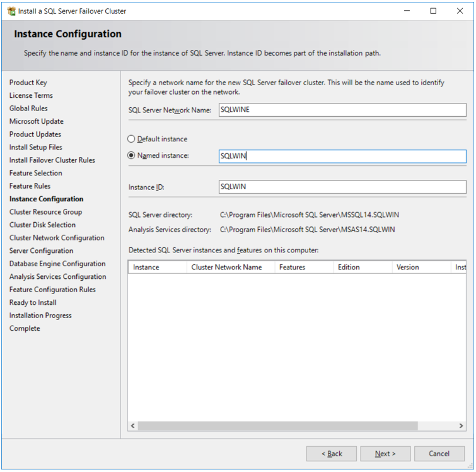
Task: Click the Analysis Services directory path text
Action: [308, 230]
